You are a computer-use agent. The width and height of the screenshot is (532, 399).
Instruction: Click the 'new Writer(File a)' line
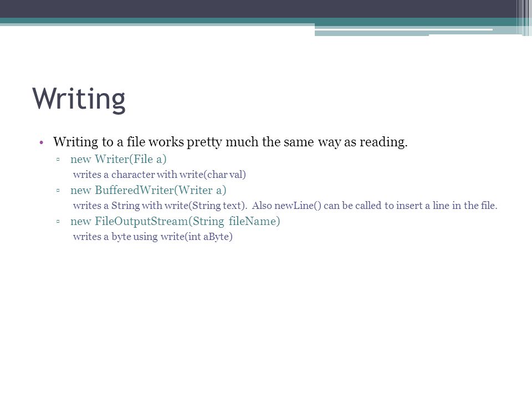(x=119, y=159)
